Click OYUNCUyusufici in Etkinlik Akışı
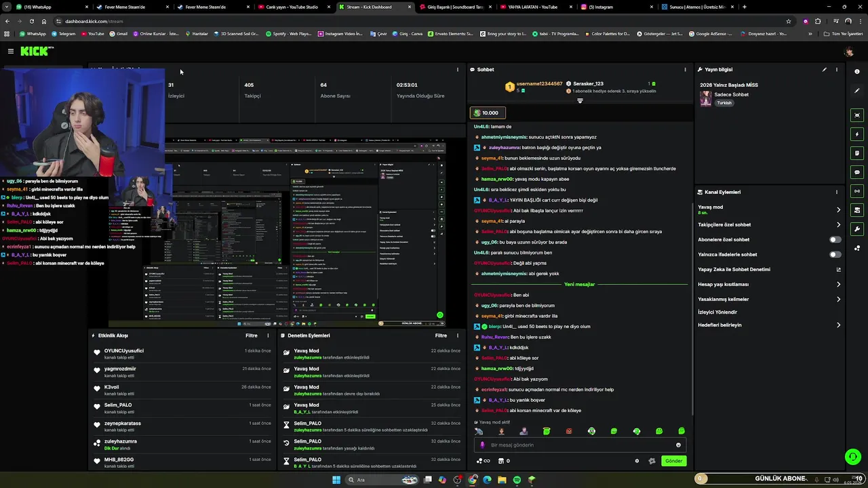868x488 pixels. point(124,350)
